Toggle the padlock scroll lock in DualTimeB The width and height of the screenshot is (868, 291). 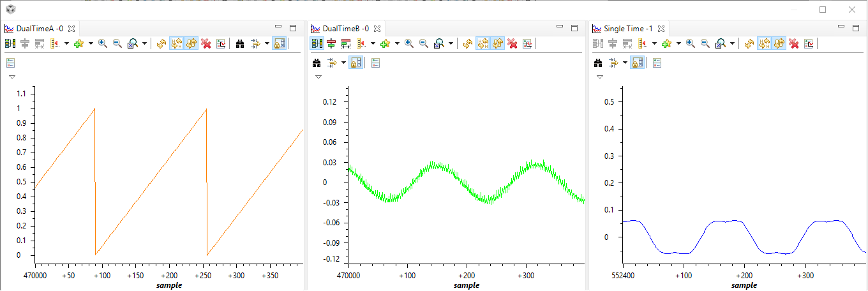point(355,63)
